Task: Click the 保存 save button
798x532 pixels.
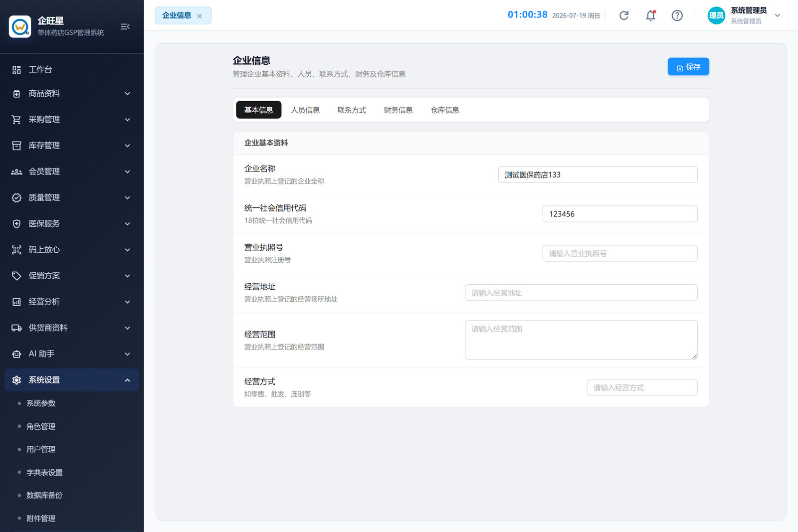Action: pyautogui.click(x=688, y=67)
